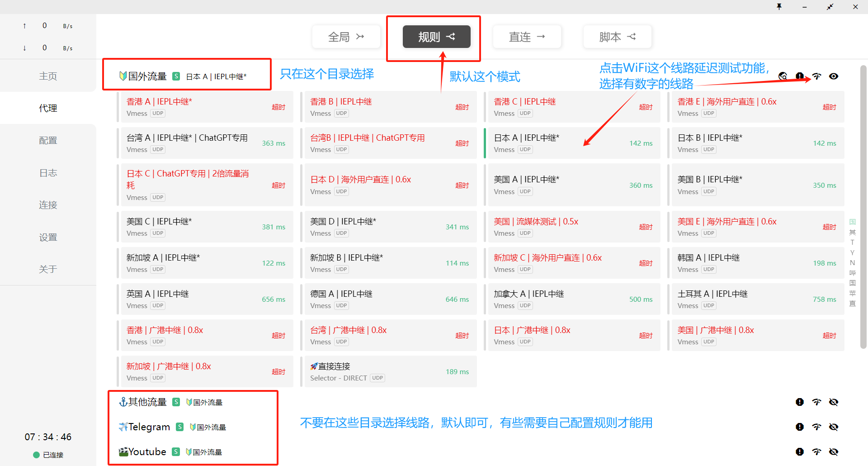Select proxy 台湾 A | IEPL中继* | ChatGPT专用

(206, 143)
